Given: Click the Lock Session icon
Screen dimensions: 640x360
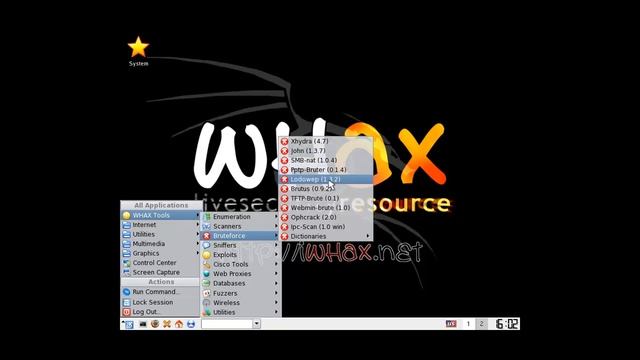Looking at the screenshot, I should tap(127, 302).
